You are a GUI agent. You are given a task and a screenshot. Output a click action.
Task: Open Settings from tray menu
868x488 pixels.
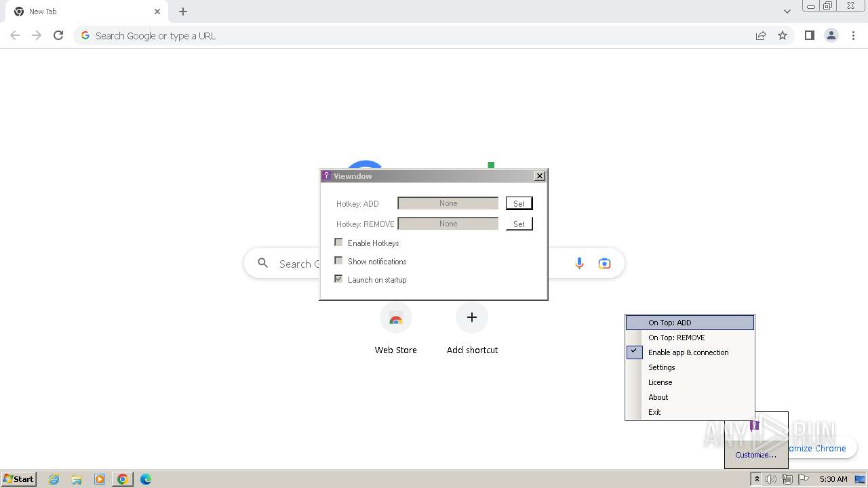[x=690, y=367]
